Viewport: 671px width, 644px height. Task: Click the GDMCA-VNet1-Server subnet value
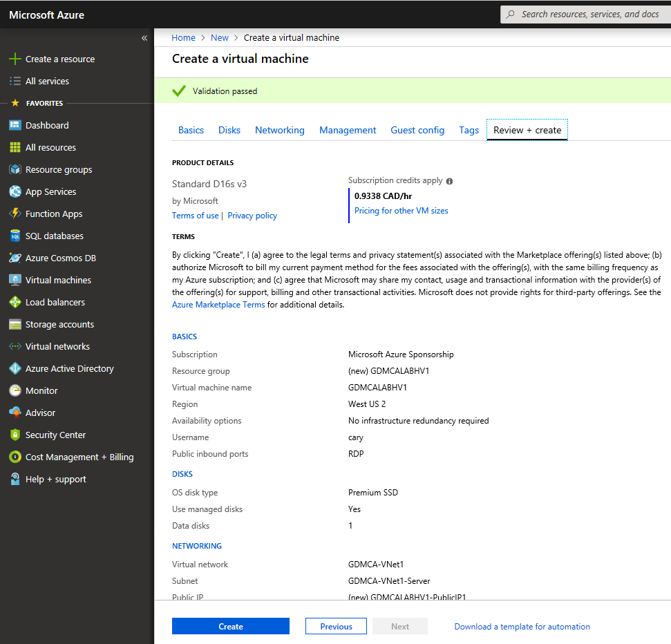point(389,581)
